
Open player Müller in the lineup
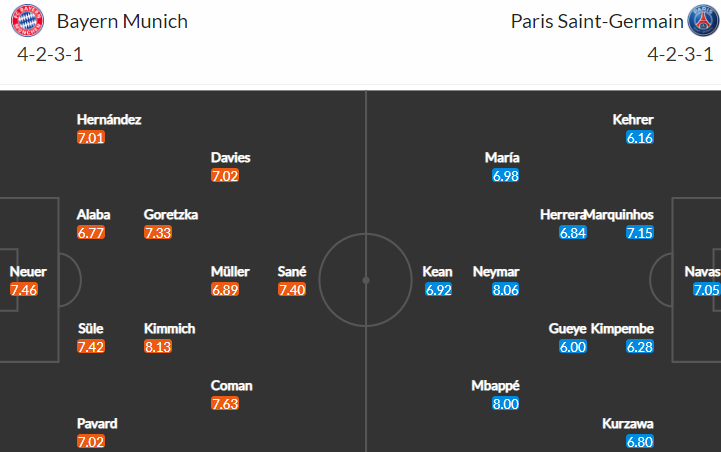[x=230, y=272]
